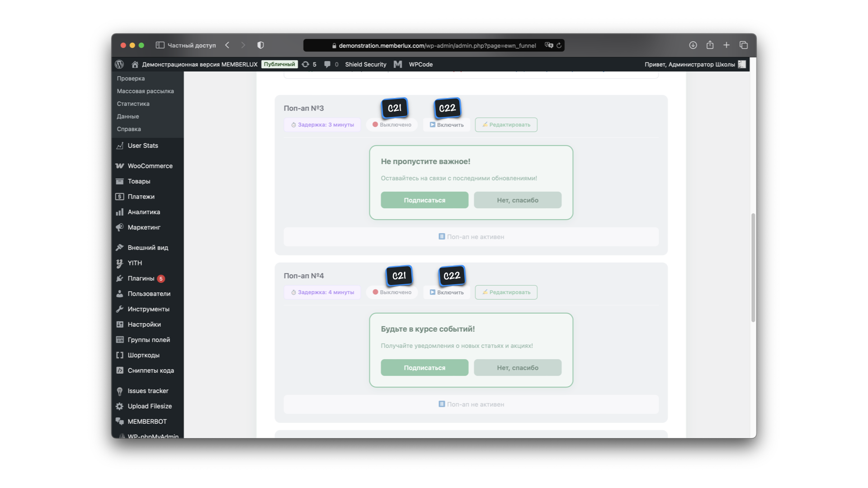This screenshot has height=488, width=868.
Task: Click Подписаться in Поп-ап №4 preview
Action: [424, 368]
